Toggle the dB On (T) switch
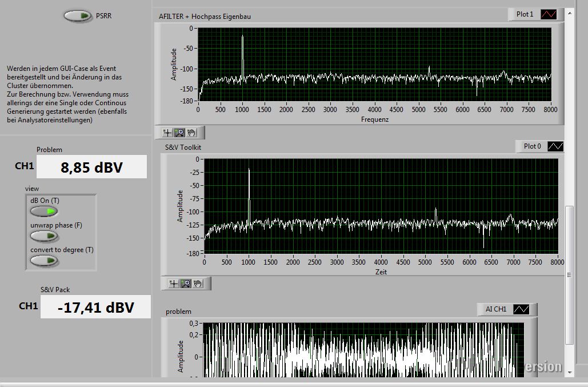This screenshot has height=387, width=588. pyautogui.click(x=44, y=212)
